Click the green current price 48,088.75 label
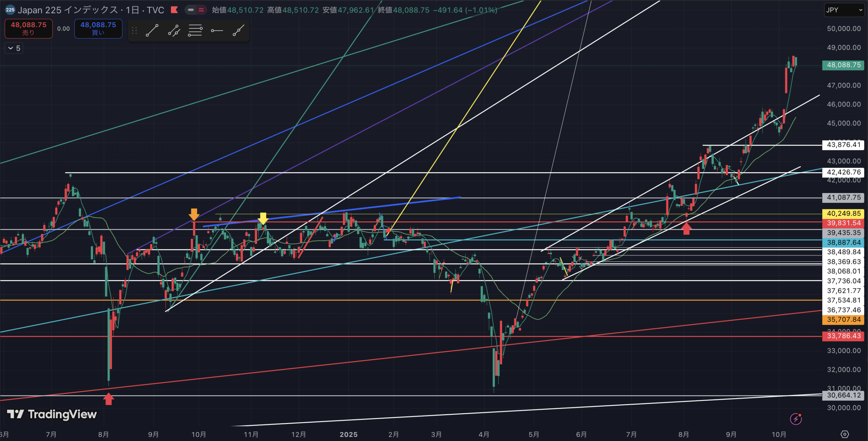 (843, 65)
